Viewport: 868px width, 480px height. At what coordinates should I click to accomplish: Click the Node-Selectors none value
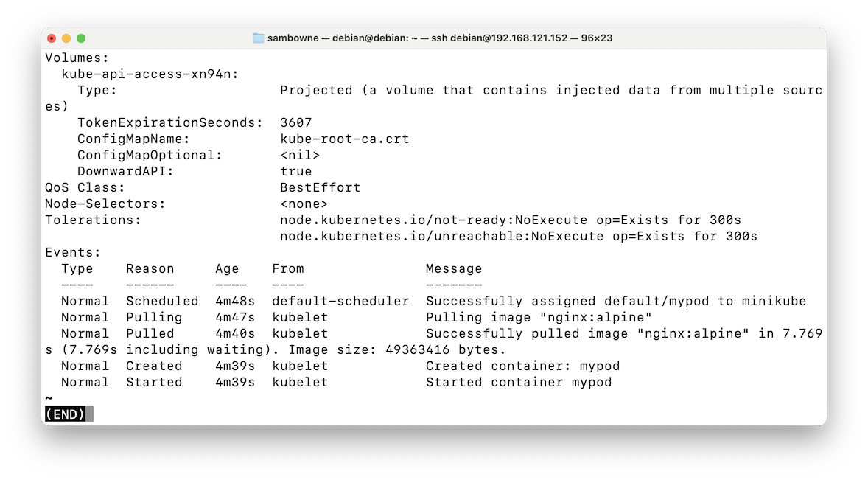(x=304, y=204)
